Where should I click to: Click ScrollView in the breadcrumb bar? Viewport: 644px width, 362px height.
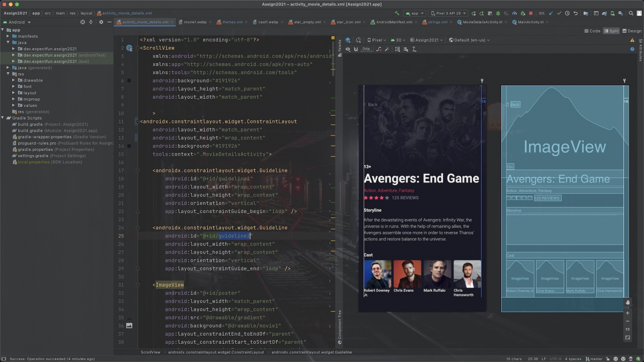(x=151, y=352)
